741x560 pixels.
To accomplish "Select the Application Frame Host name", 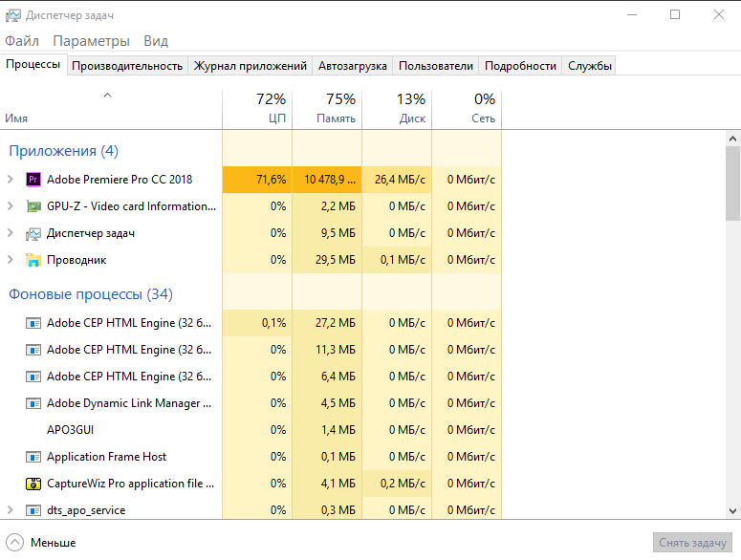I will pos(106,457).
